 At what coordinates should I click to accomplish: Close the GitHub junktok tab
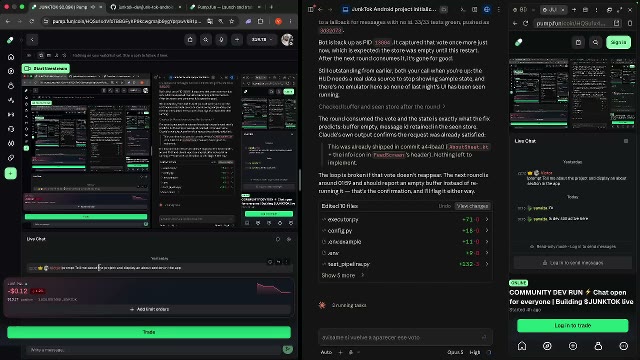[x=180, y=7]
